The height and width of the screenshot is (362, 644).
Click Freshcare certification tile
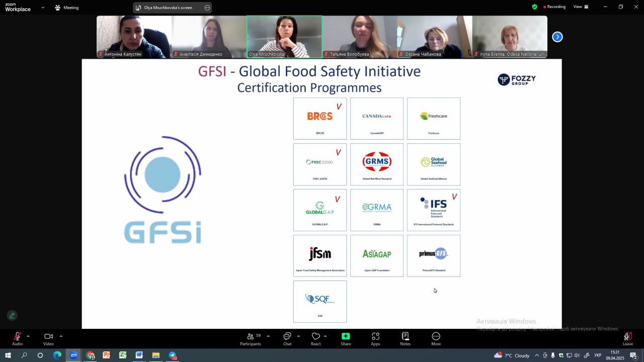(434, 119)
